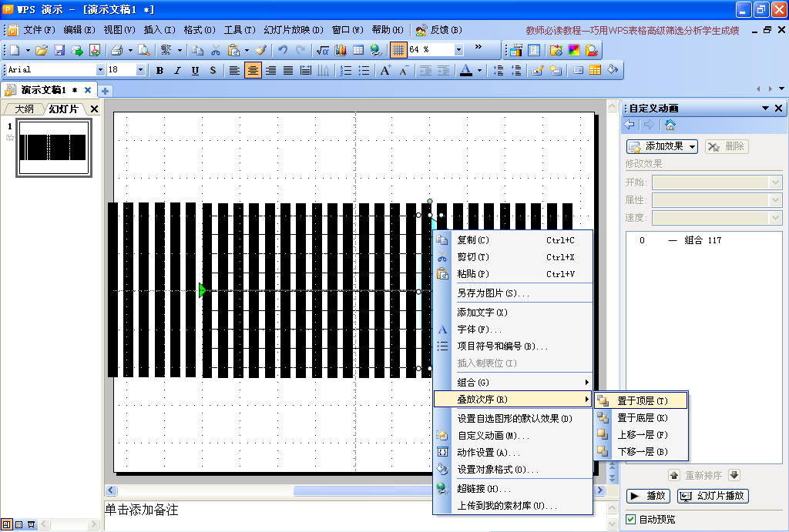Click the Undo arrow icon
This screenshot has height=532, width=789.
(283, 50)
